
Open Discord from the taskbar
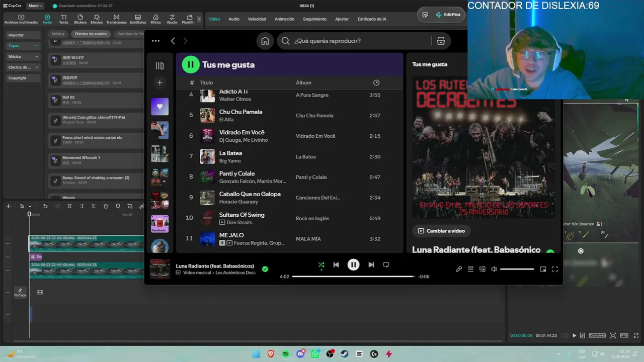pyautogui.click(x=300, y=354)
